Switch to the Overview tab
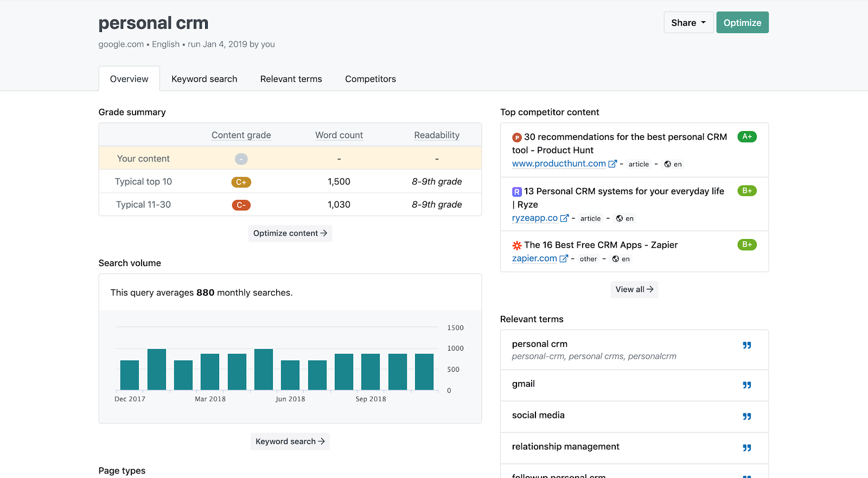Screen dimensions: 868x478 (x=129, y=79)
